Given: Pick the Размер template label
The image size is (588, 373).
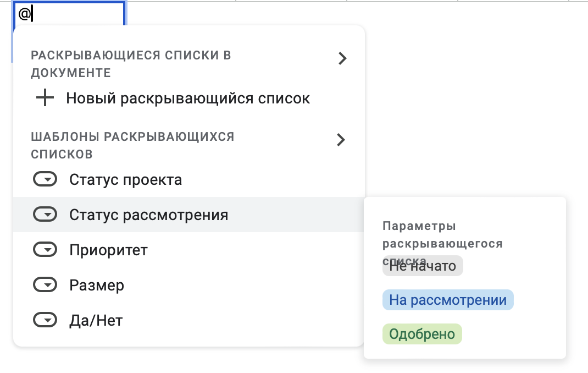Looking at the screenshot, I should tap(97, 285).
